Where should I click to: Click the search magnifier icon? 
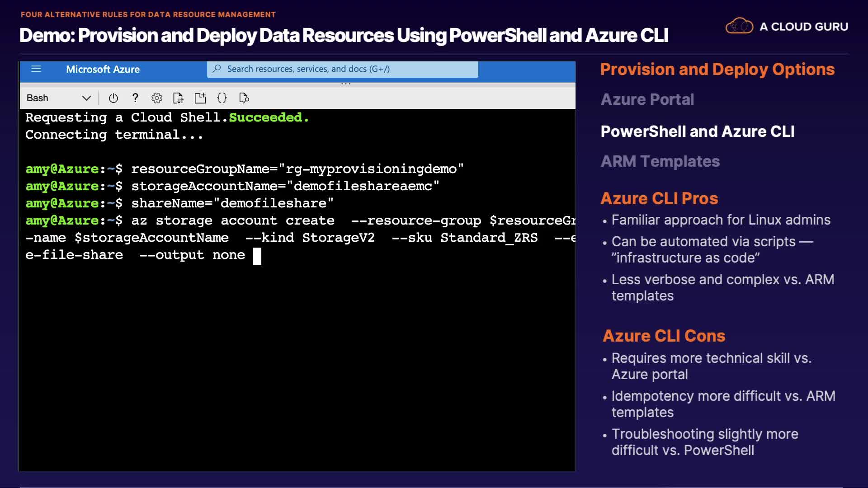click(x=217, y=69)
